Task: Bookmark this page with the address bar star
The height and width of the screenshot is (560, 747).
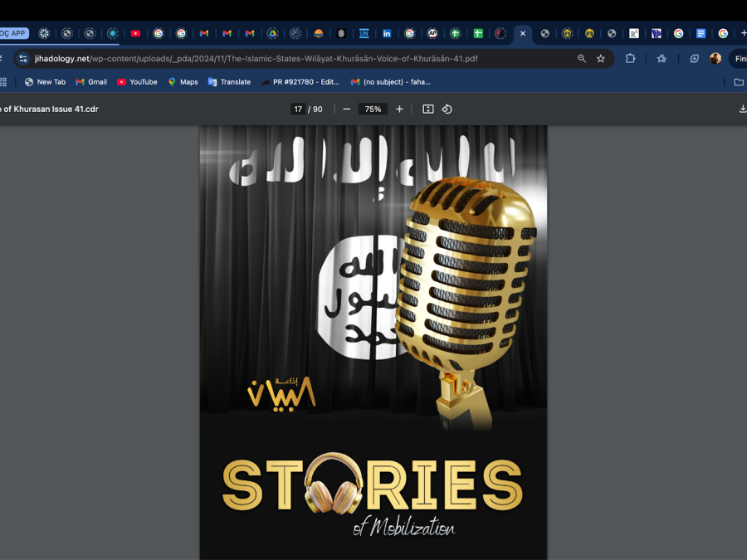Action: pos(601,59)
